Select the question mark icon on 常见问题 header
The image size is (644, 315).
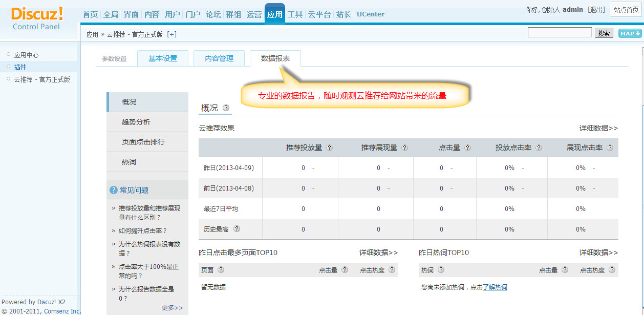pos(113,190)
